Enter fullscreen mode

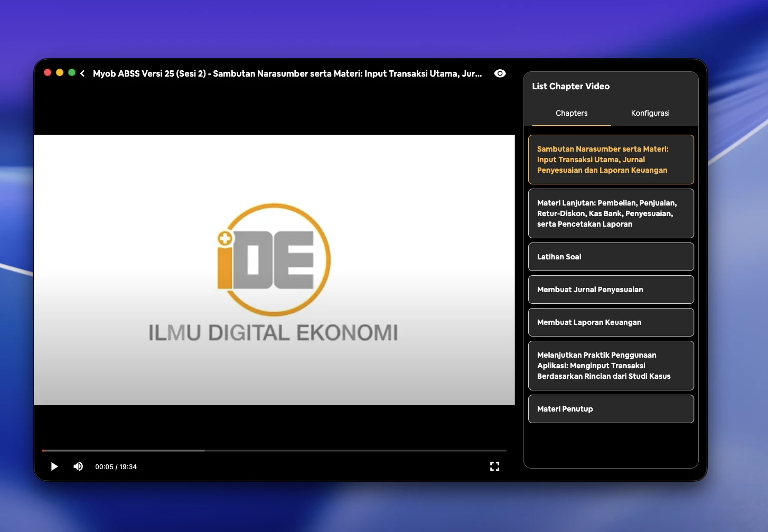494,466
